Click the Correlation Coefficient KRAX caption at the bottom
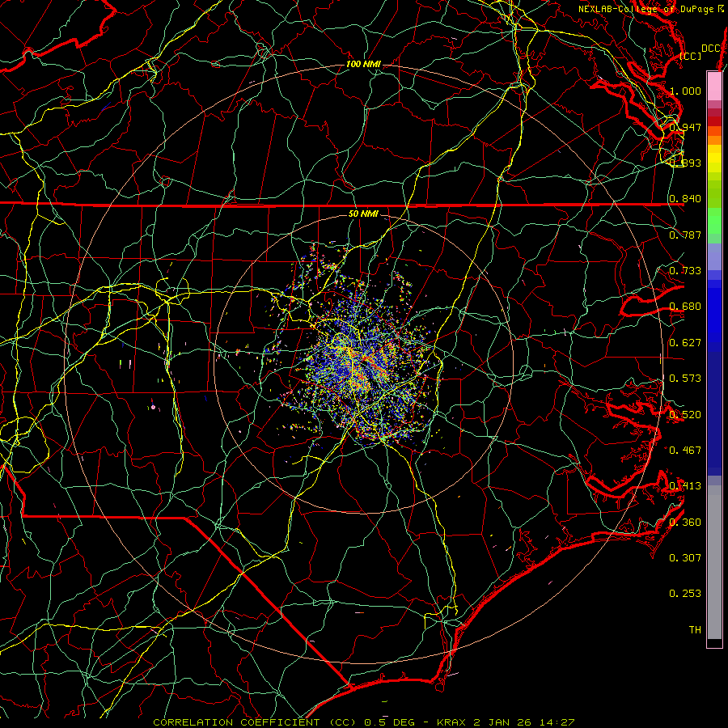The width and height of the screenshot is (728, 728). [364, 722]
